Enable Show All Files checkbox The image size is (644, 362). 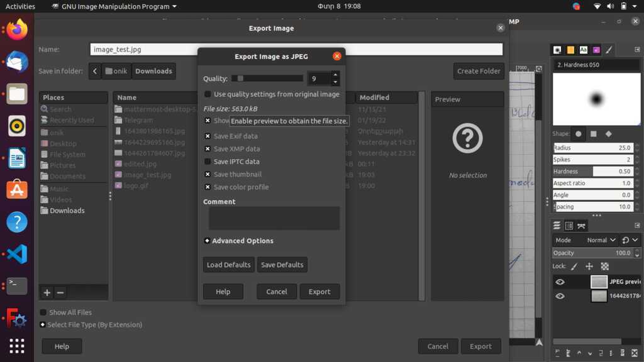click(43, 313)
